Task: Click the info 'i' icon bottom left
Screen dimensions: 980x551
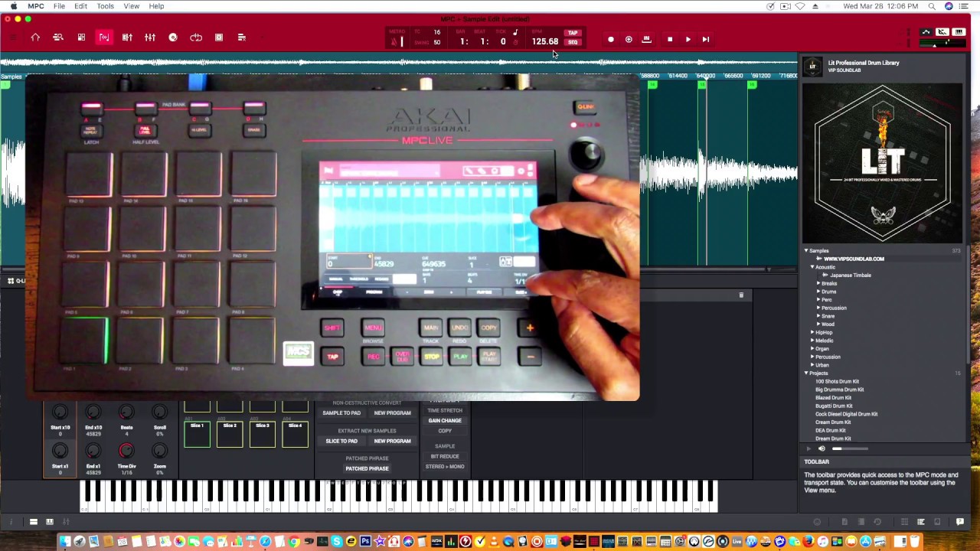Action: tap(11, 522)
